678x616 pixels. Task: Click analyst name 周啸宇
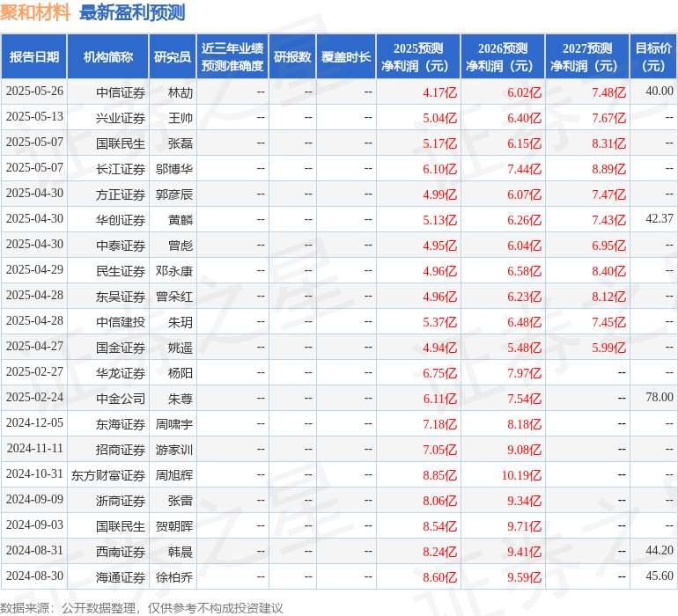[x=174, y=424]
